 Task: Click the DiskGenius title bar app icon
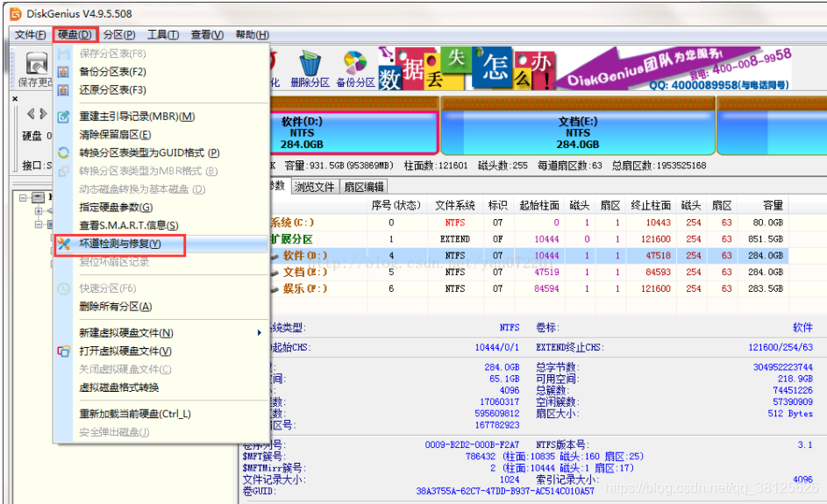click(x=16, y=14)
